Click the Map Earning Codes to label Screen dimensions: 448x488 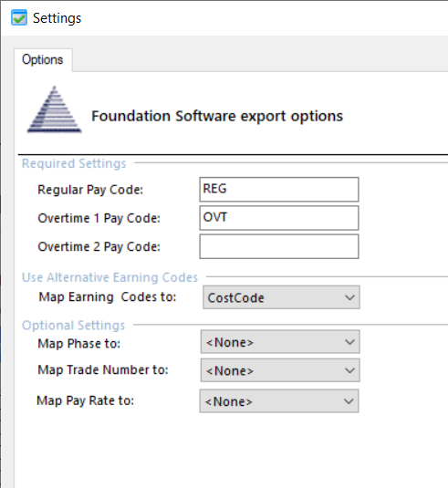[108, 297]
